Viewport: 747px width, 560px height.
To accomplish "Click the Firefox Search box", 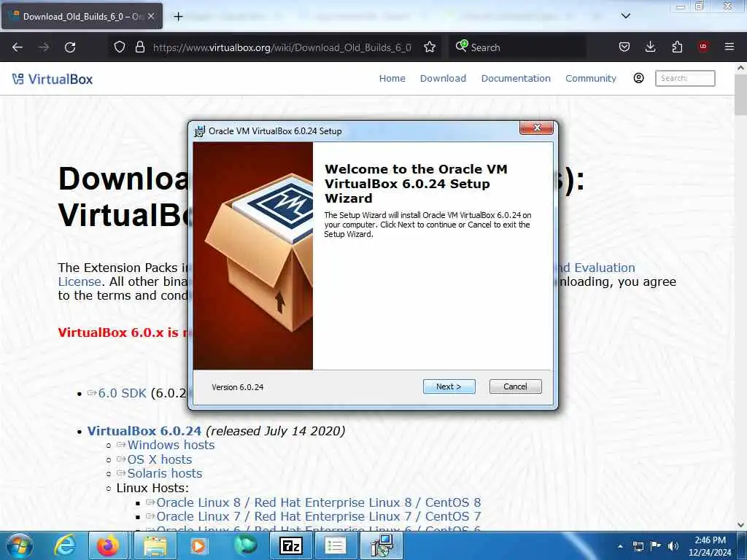I will click(517, 47).
